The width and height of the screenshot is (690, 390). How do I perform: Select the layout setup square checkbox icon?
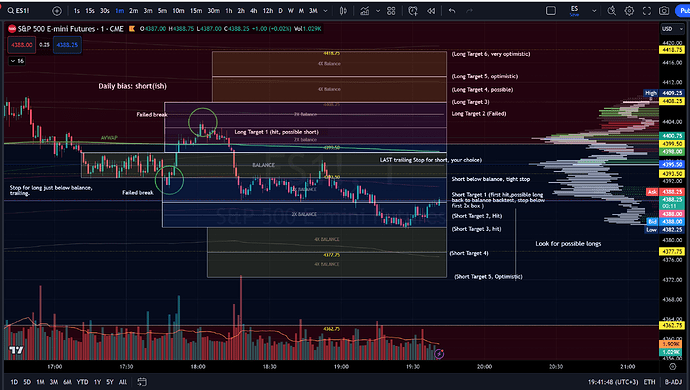point(551,11)
